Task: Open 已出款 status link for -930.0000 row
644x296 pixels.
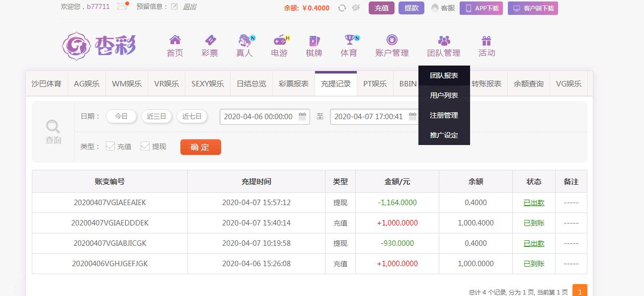Action: point(534,243)
